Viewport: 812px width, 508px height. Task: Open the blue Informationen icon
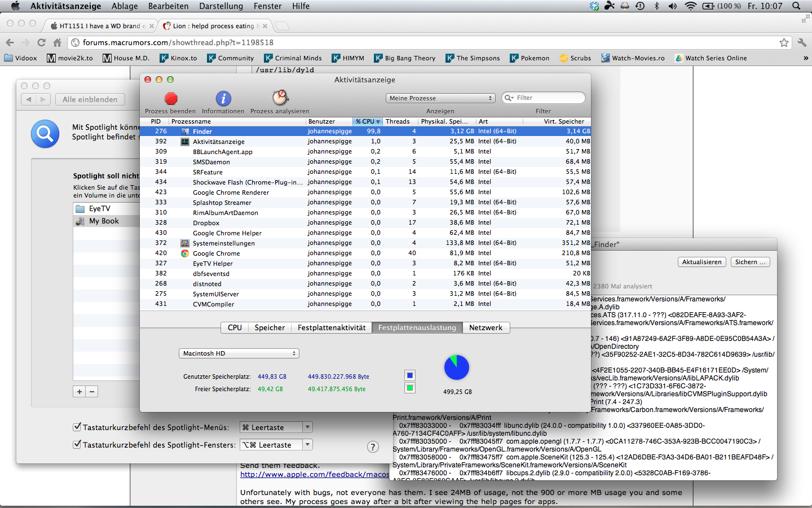[223, 98]
